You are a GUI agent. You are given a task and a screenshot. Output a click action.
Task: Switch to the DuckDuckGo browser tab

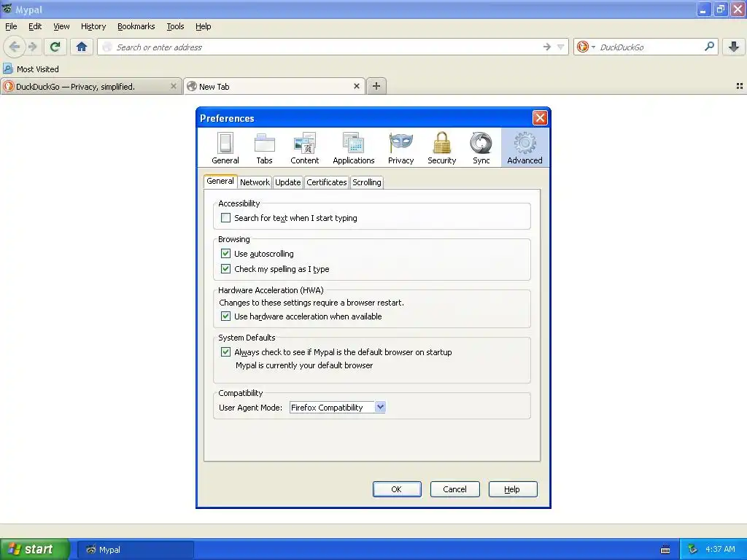point(91,86)
